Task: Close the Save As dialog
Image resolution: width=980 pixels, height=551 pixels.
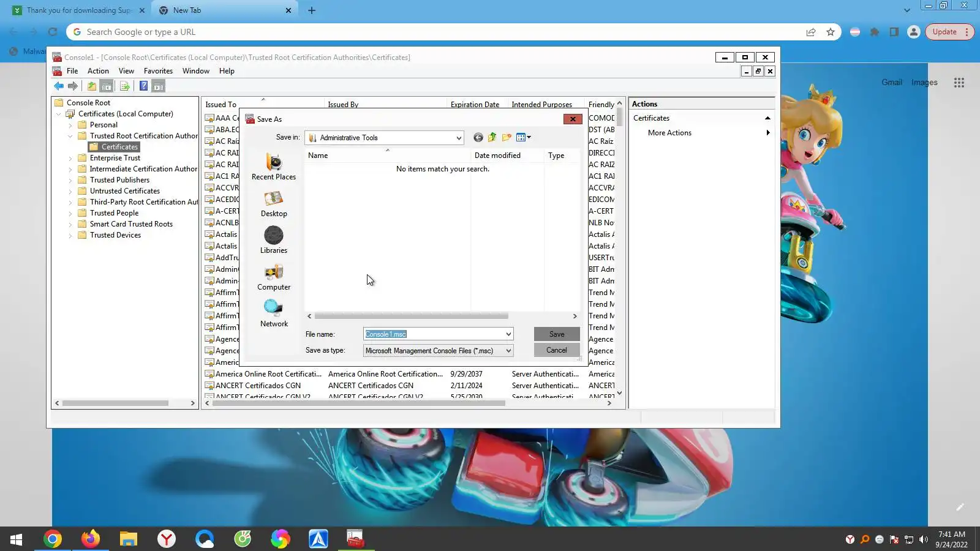Action: click(x=573, y=119)
